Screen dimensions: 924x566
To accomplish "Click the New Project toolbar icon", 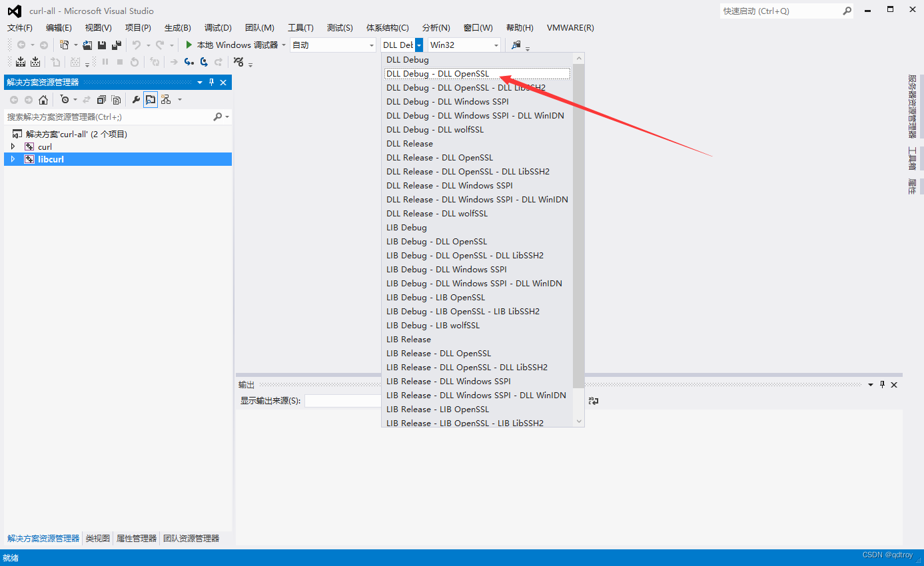I will click(x=65, y=45).
